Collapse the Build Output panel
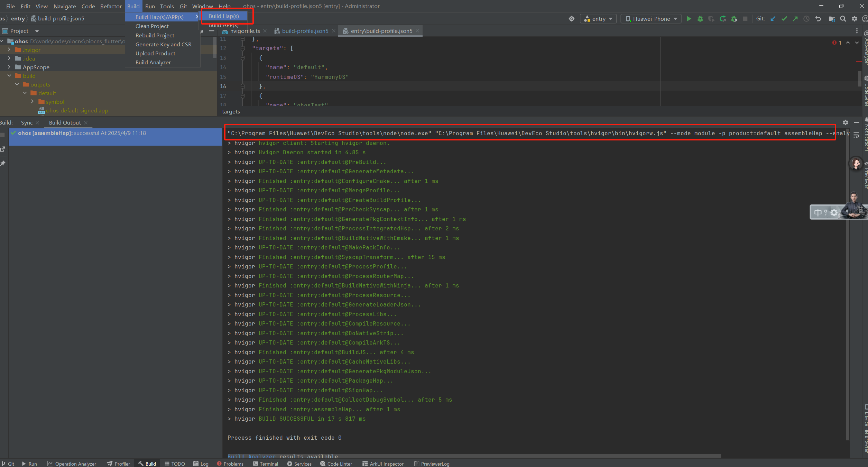The height and width of the screenshot is (467, 868). (857, 122)
